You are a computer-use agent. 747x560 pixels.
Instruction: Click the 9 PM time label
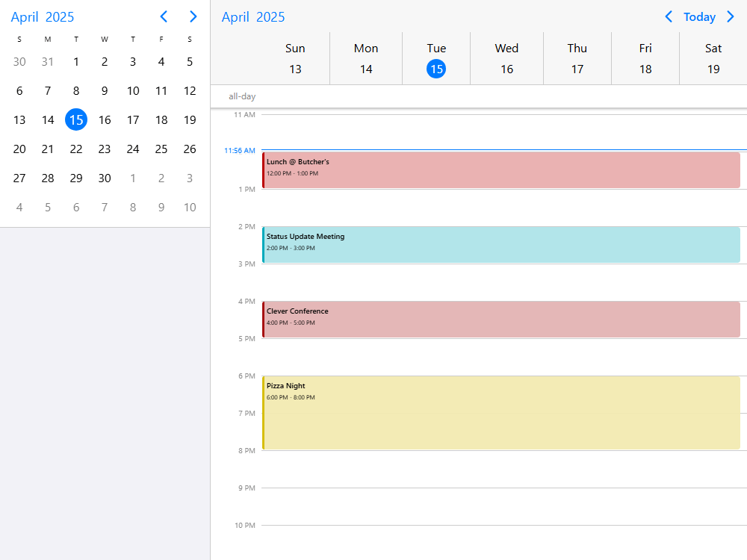pos(247,488)
